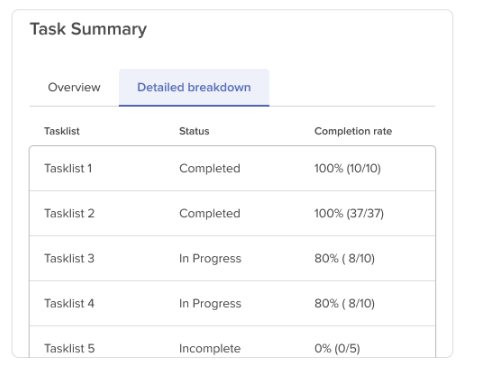Click the Task Summary heading
The height and width of the screenshot is (373, 478).
pos(88,29)
